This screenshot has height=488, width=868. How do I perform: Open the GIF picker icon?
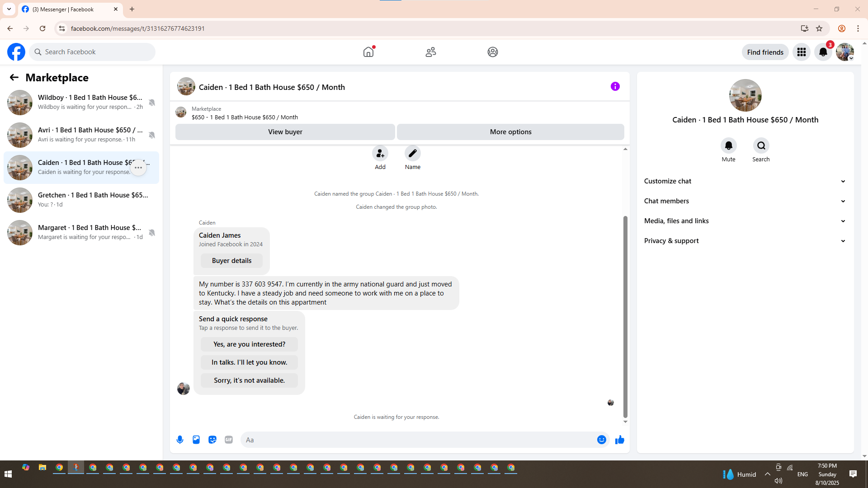[229, 440]
